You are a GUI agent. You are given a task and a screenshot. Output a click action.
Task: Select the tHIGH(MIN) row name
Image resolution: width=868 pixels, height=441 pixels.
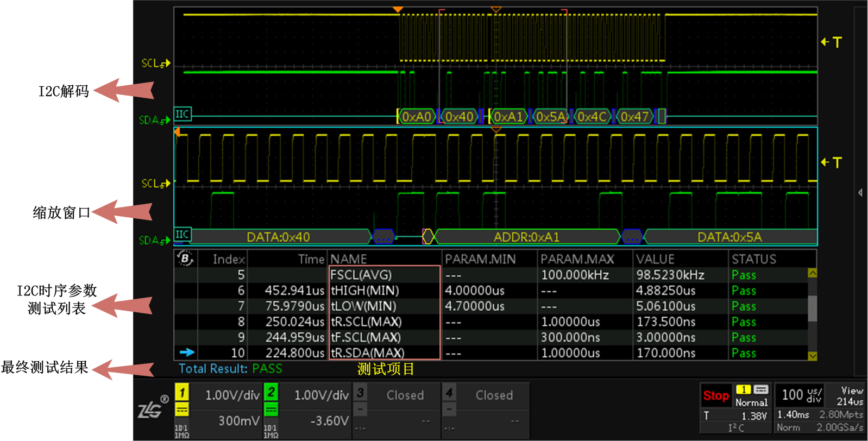click(365, 291)
